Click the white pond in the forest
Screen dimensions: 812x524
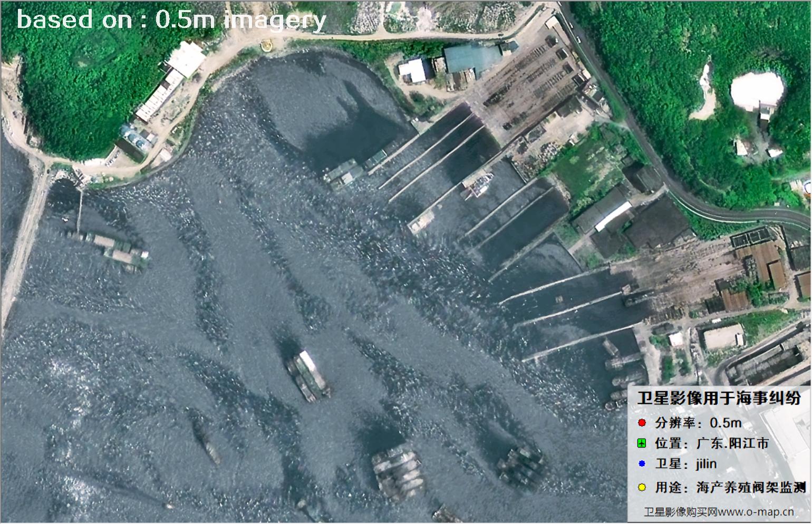click(x=756, y=89)
